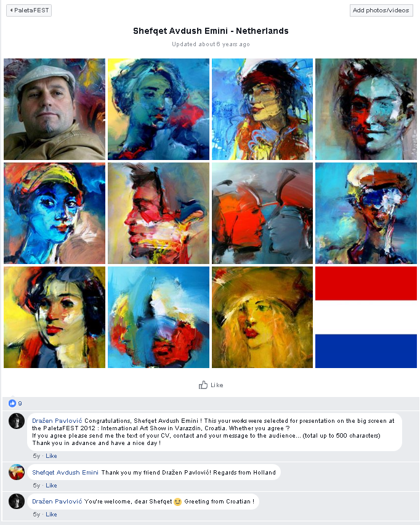Like the 'Regards from Holland' comment

pos(51,485)
